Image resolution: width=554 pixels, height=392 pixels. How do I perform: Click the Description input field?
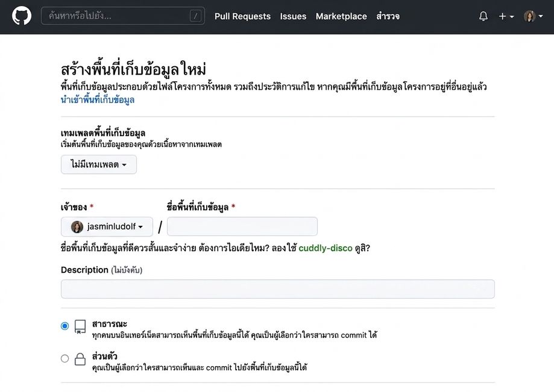(x=278, y=289)
